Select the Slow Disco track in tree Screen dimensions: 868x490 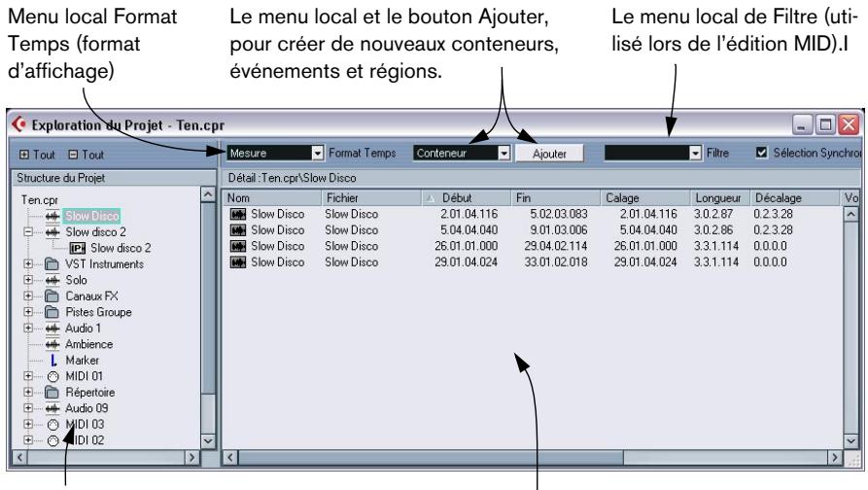click(x=92, y=216)
